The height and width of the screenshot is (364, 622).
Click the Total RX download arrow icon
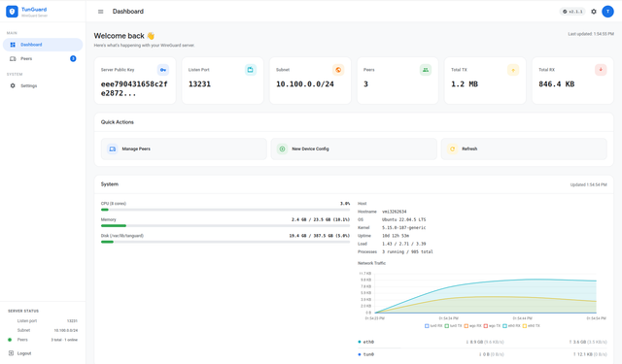(601, 70)
